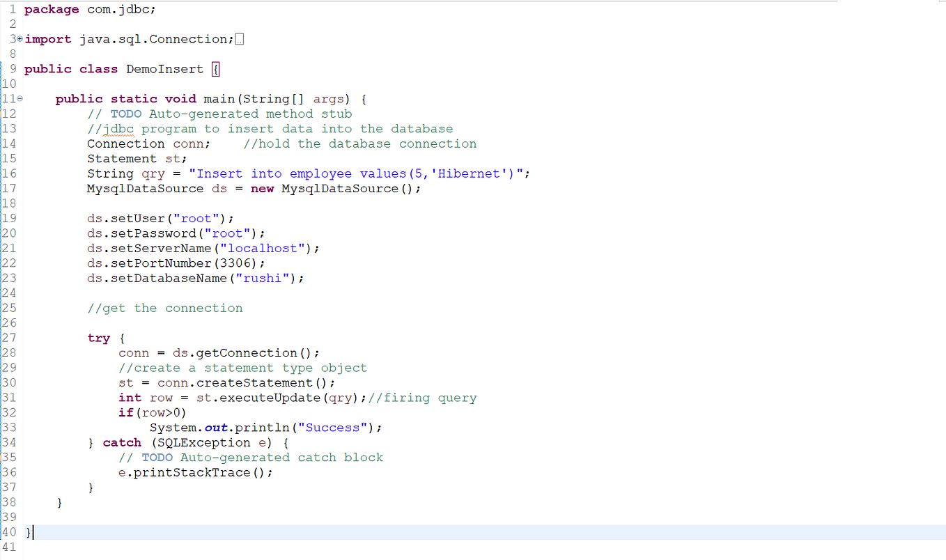Screen dimensions: 946x560
Task: Click the setPortNumber call on line 22
Action: (161, 263)
